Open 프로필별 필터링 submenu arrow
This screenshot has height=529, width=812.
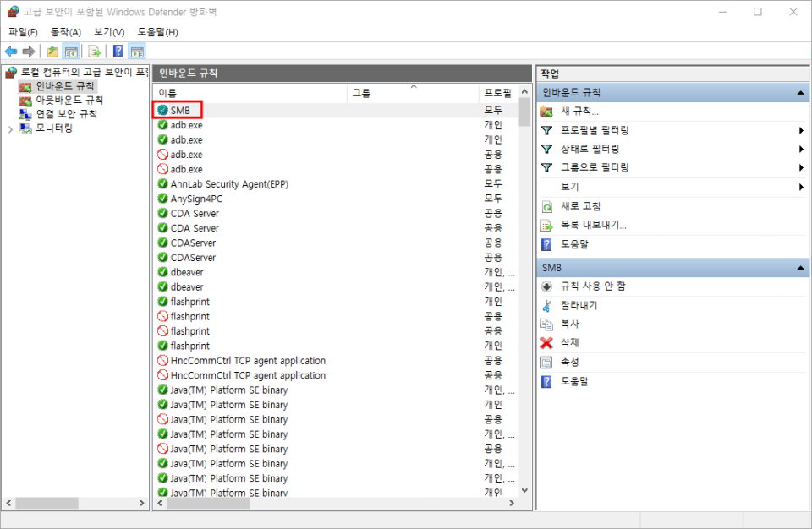click(801, 130)
